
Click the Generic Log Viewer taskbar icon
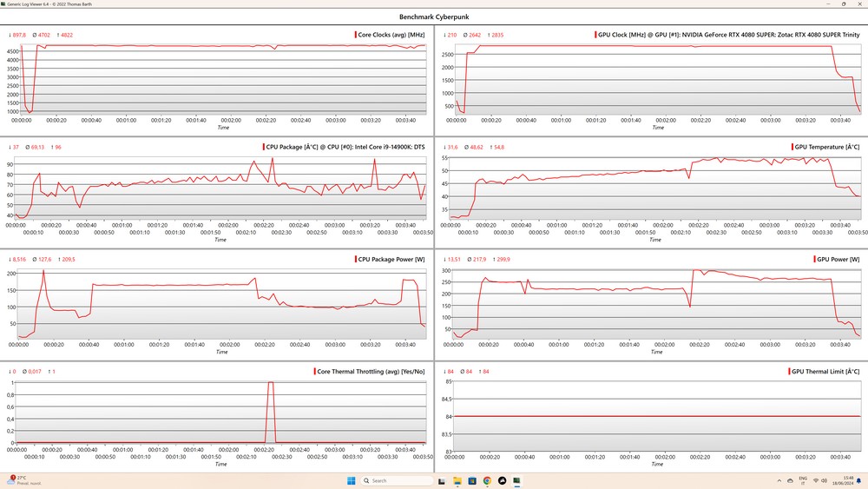tap(516, 480)
